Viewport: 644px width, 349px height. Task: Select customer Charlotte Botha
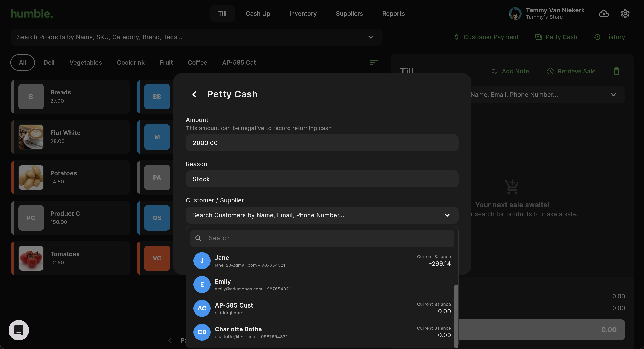coord(322,332)
